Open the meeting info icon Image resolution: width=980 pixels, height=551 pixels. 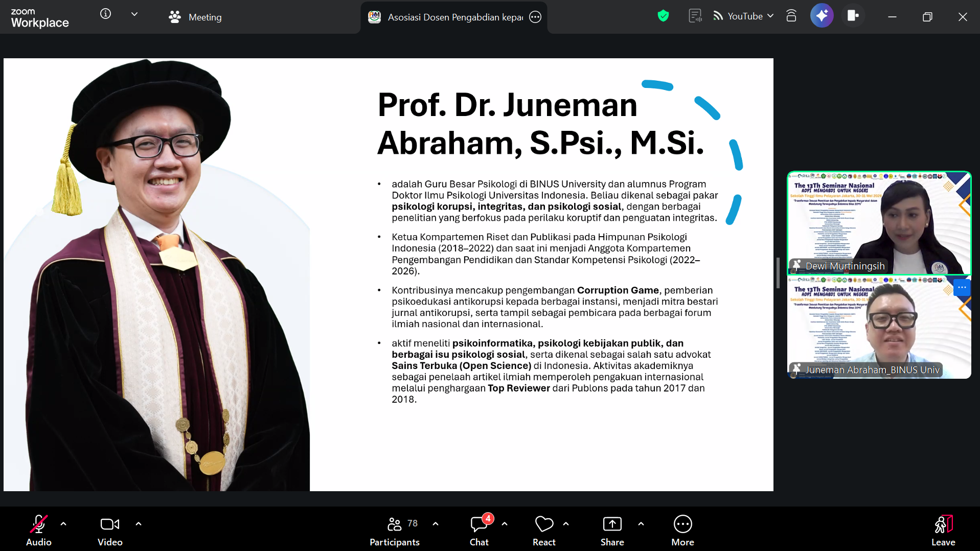105,14
